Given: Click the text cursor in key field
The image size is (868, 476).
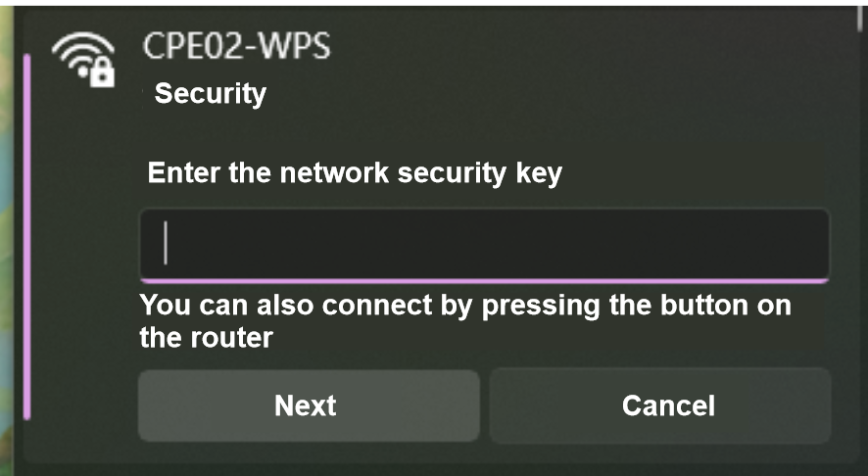Looking at the screenshot, I should coord(166,243).
